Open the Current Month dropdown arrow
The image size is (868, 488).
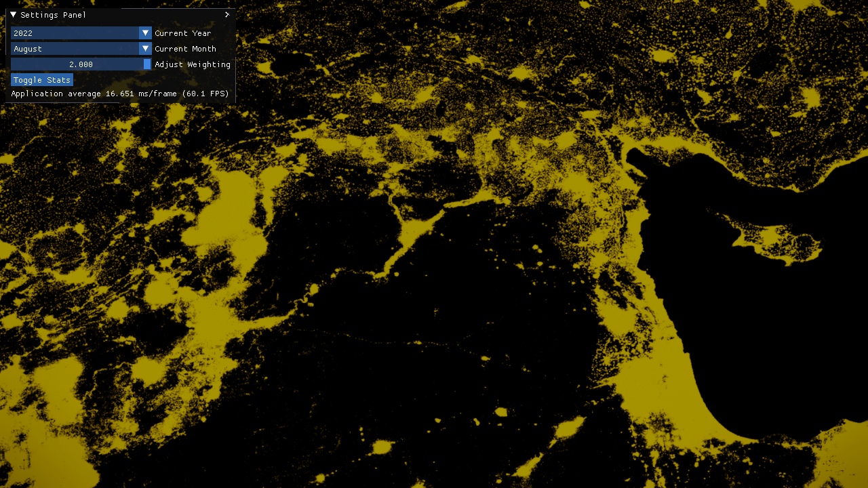coord(145,48)
